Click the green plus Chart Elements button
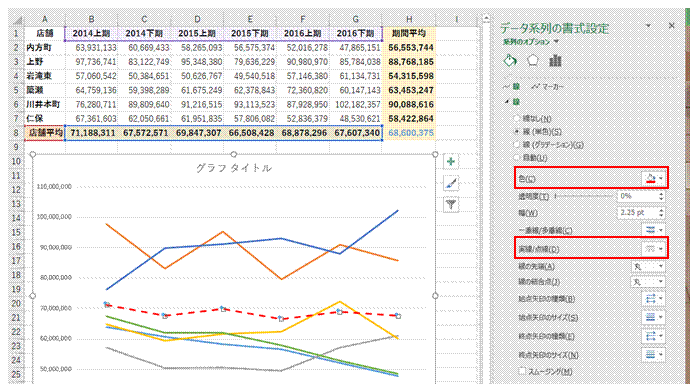 (451, 162)
